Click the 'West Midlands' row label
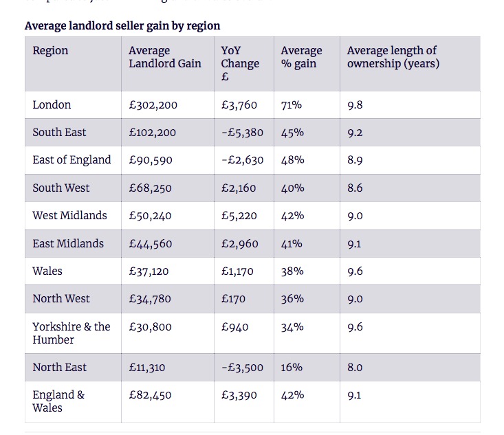Image resolution: width=504 pixels, height=435 pixels. [x=69, y=215]
